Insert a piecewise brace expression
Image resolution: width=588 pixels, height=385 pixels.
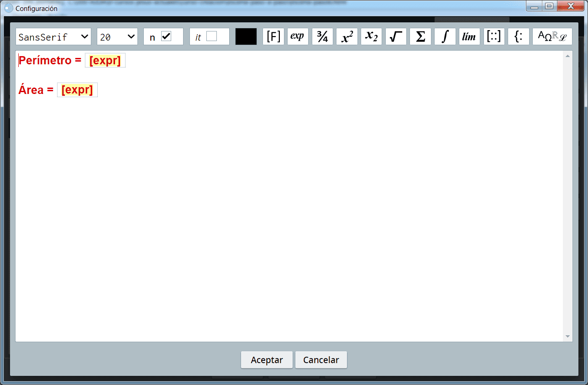(x=519, y=37)
